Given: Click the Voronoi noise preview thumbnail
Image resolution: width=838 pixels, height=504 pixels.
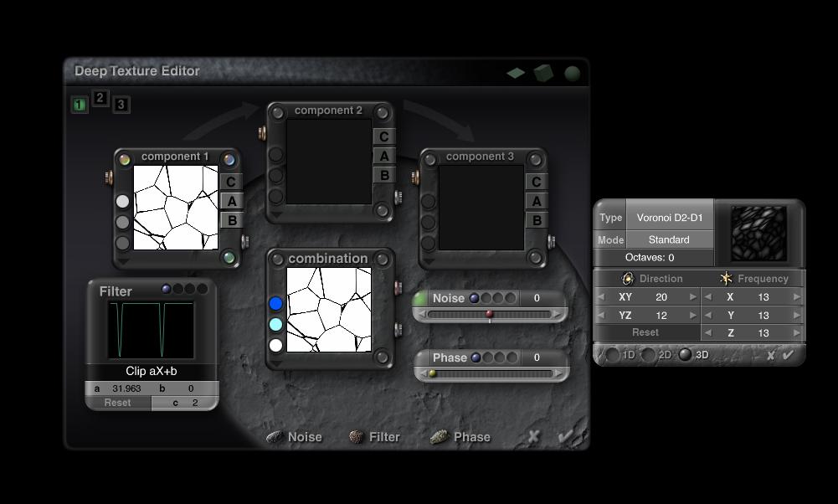Looking at the screenshot, I should point(759,234).
